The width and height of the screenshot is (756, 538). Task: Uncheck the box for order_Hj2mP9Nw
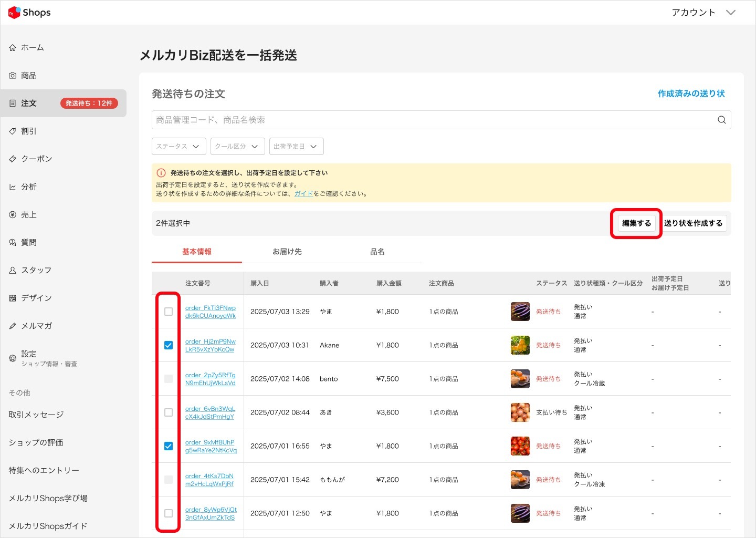tap(169, 345)
